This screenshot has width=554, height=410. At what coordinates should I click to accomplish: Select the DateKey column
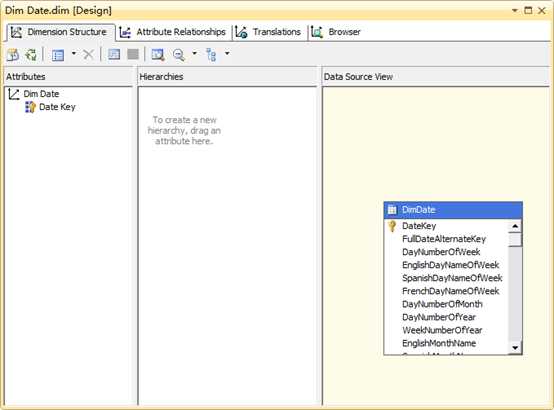pyautogui.click(x=419, y=226)
